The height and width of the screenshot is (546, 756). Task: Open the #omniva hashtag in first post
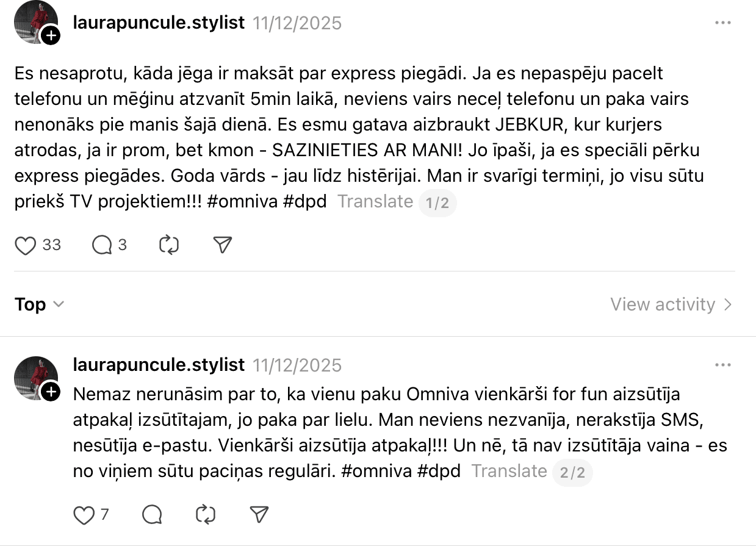242,202
